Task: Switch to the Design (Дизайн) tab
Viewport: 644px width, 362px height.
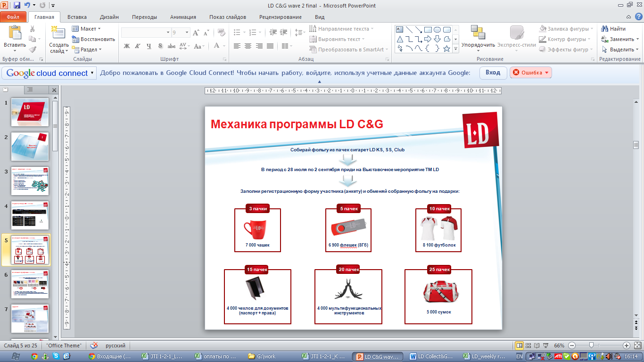Action: [x=109, y=17]
